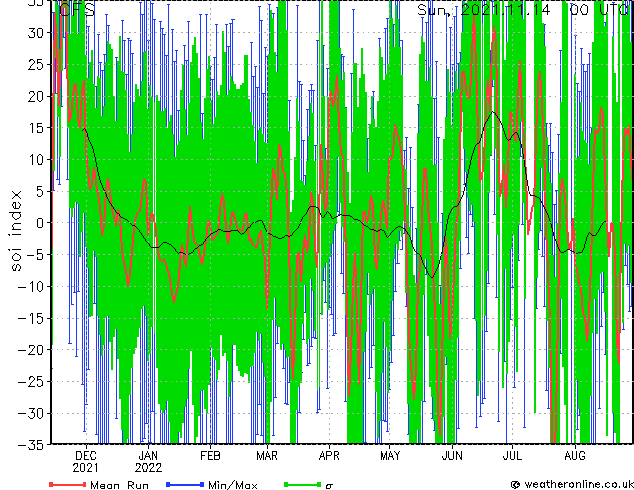Screen dimensions: 634x490
Task: Click the 'CFS' model title text
Action: (77, 9)
